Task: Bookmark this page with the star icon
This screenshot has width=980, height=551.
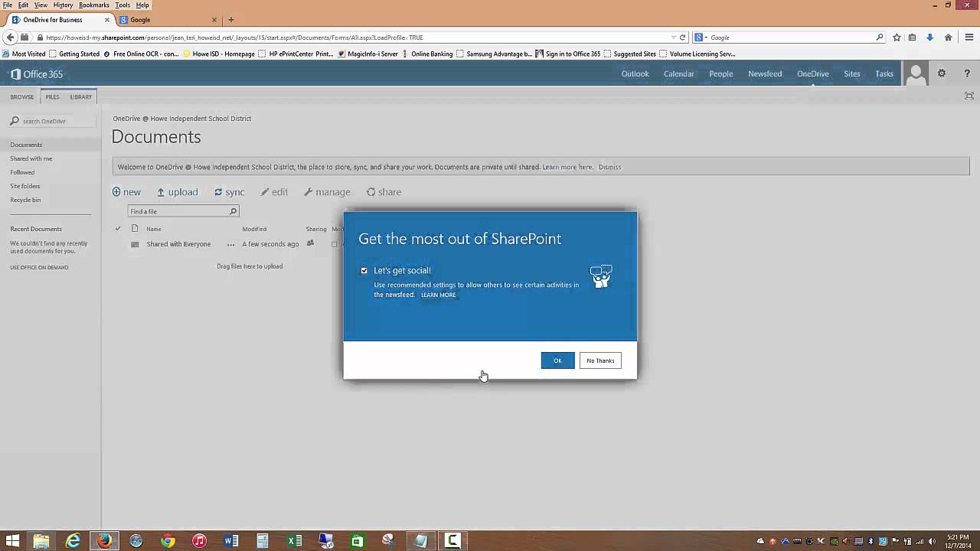Action: (897, 37)
